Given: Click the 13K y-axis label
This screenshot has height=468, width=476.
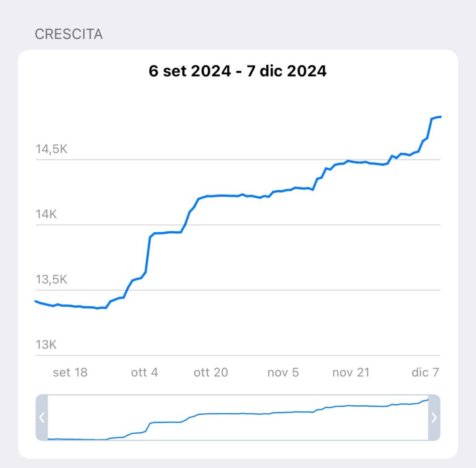Looking at the screenshot, I should pyautogui.click(x=46, y=345).
